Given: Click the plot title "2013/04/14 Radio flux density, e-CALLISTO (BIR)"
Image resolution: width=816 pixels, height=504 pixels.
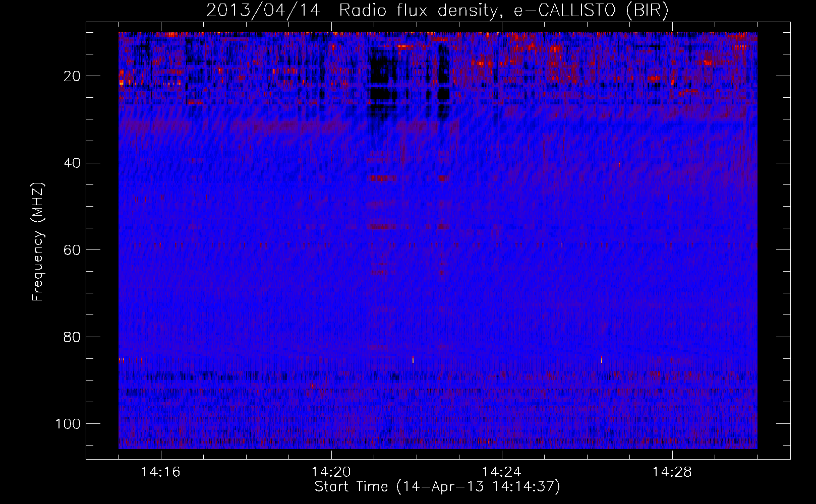Looking at the screenshot, I should pyautogui.click(x=437, y=11).
